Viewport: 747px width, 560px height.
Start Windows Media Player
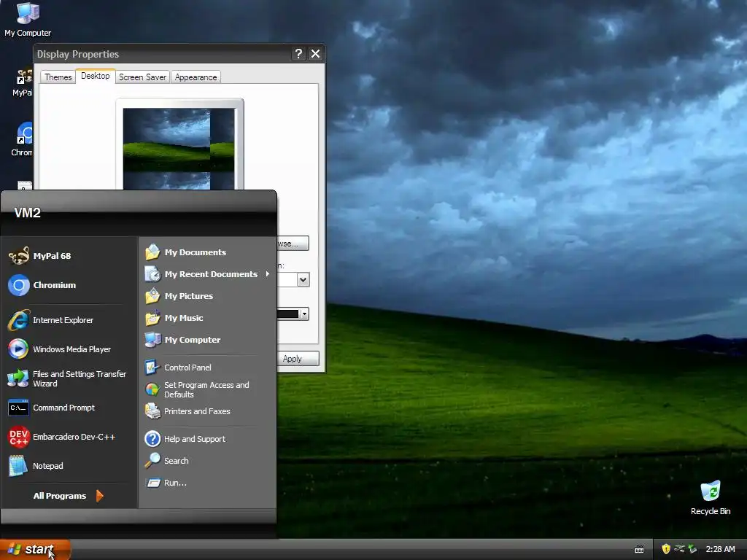pyautogui.click(x=60, y=349)
